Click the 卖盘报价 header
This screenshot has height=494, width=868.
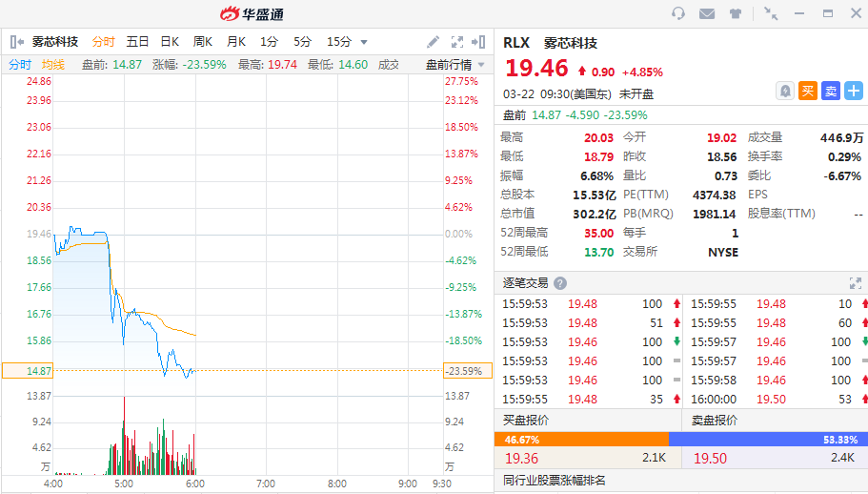click(714, 421)
